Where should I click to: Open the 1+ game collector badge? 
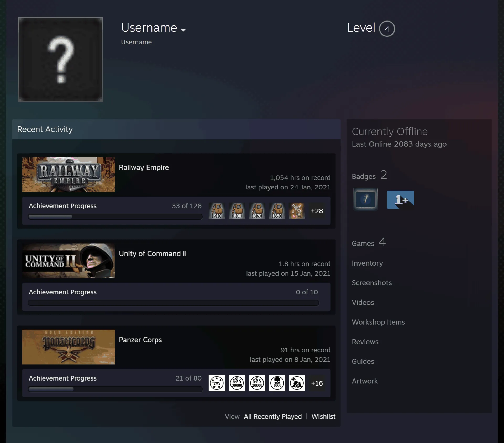pos(401,200)
